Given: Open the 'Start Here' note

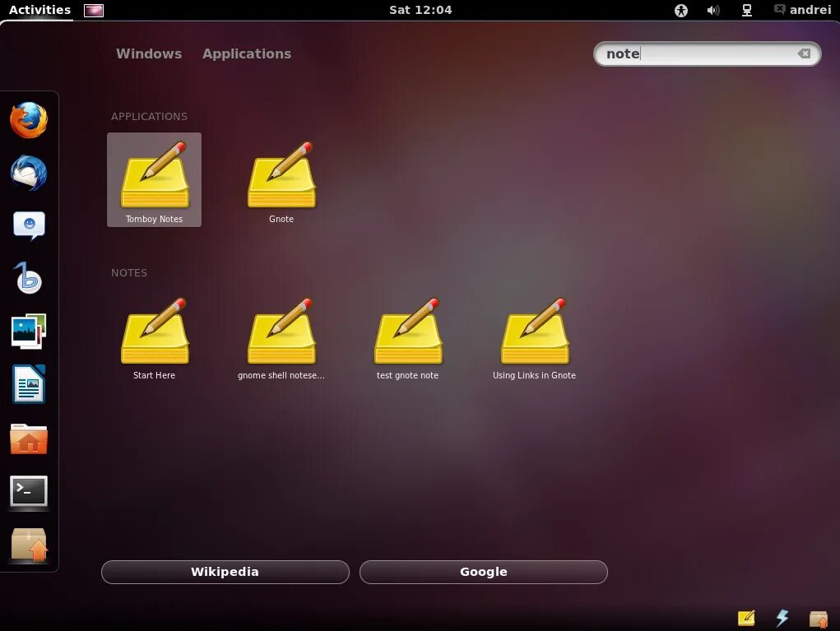Looking at the screenshot, I should pos(154,332).
